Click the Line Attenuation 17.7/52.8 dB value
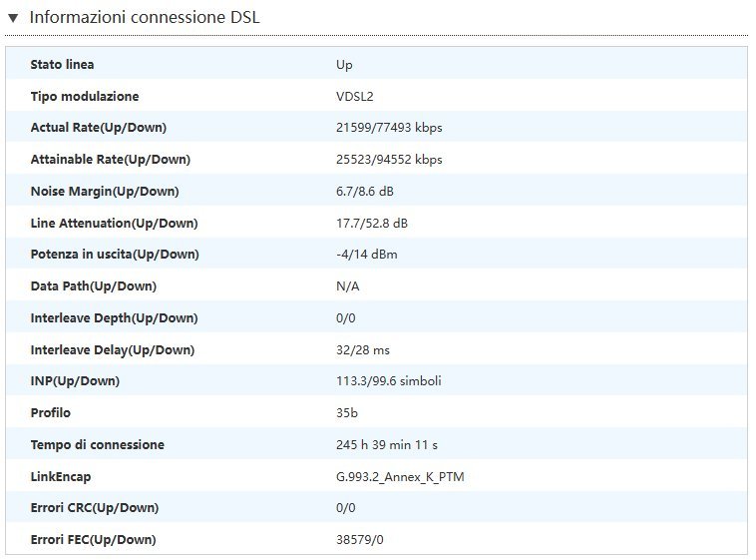Screen dimensions: 756x560 pos(372,224)
